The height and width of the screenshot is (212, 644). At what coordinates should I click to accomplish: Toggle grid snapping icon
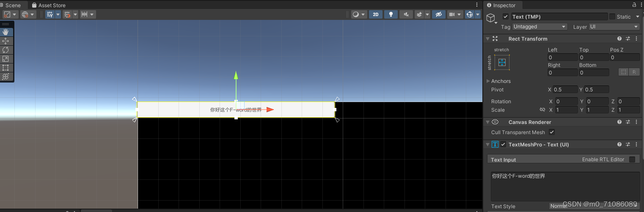coord(67,14)
